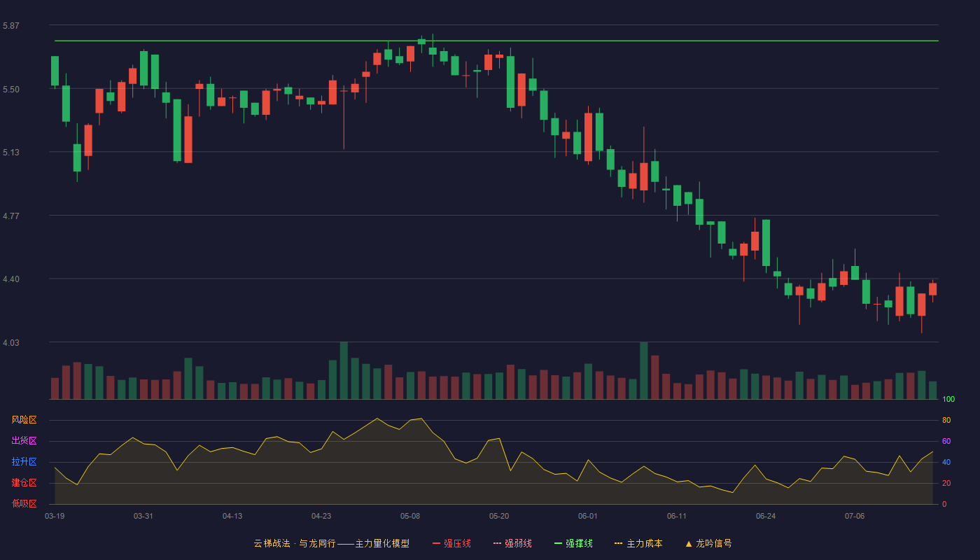Click the 05-08 date label
This screenshot has width=980, height=560.
[410, 516]
